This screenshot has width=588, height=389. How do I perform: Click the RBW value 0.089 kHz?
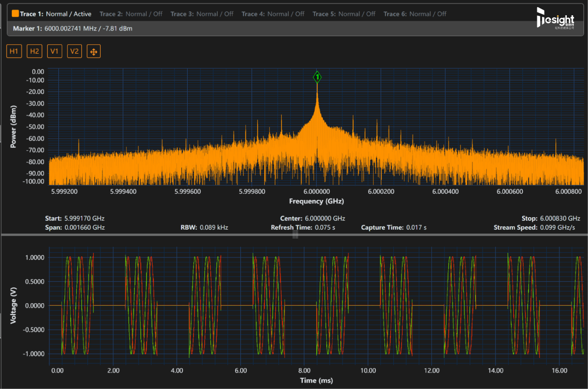pyautogui.click(x=214, y=227)
